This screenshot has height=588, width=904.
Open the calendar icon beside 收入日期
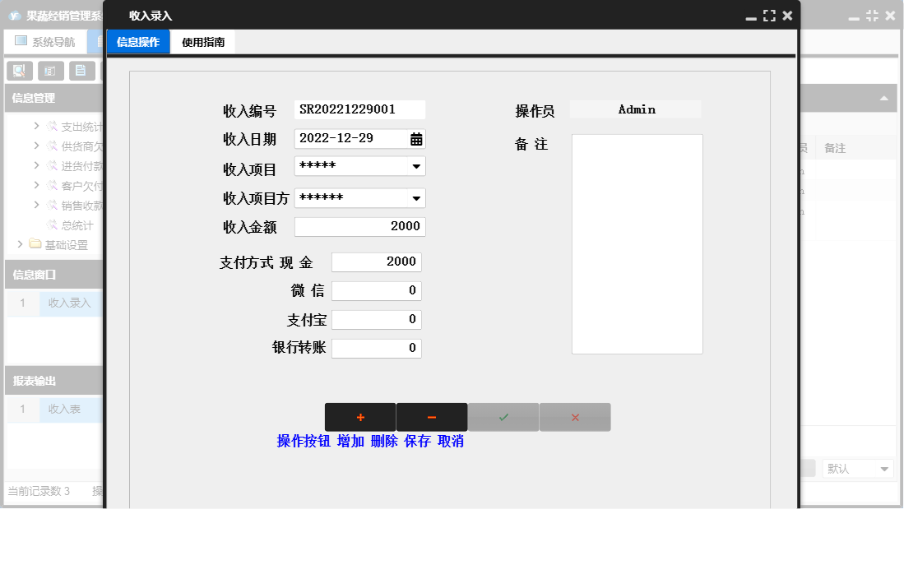point(415,138)
